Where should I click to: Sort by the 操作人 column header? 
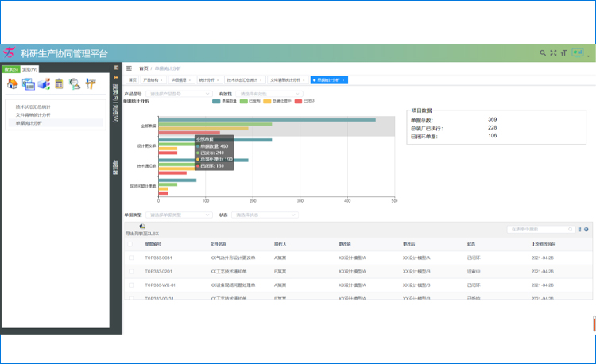click(280, 244)
